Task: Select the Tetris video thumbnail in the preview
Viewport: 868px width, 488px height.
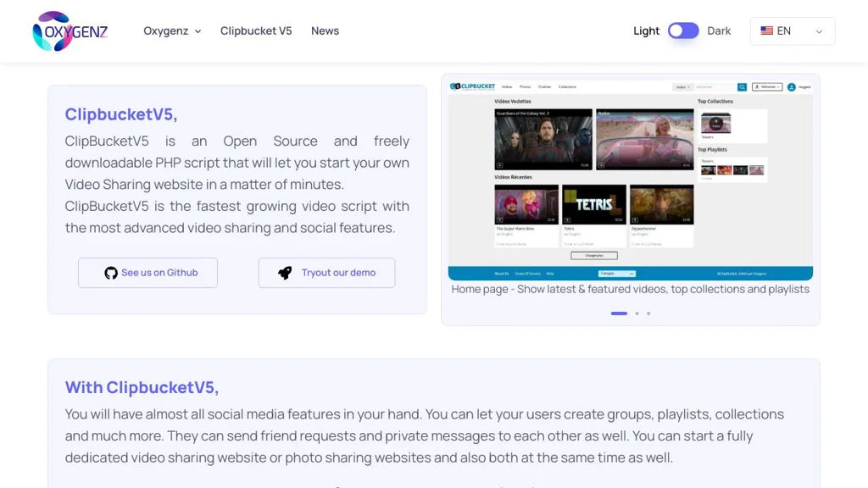Action: click(x=593, y=205)
